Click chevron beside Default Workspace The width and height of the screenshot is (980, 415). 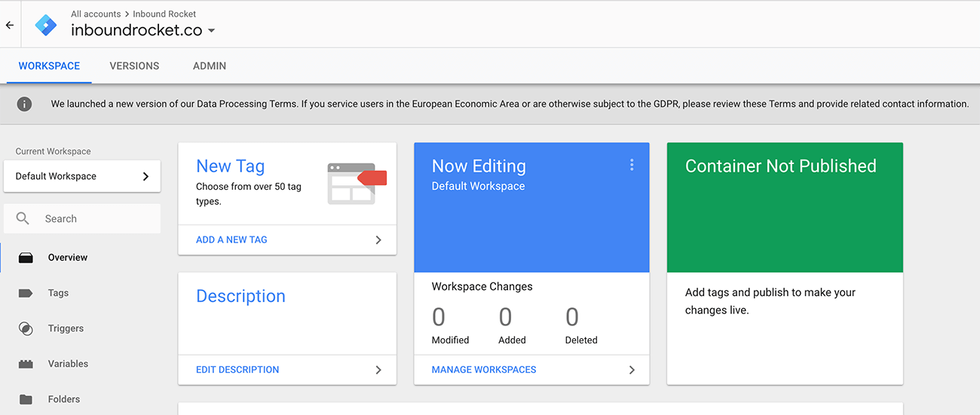(145, 176)
